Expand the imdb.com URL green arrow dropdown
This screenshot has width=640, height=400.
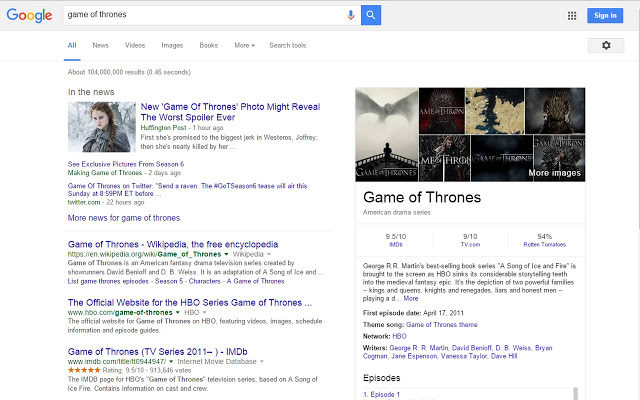171,362
